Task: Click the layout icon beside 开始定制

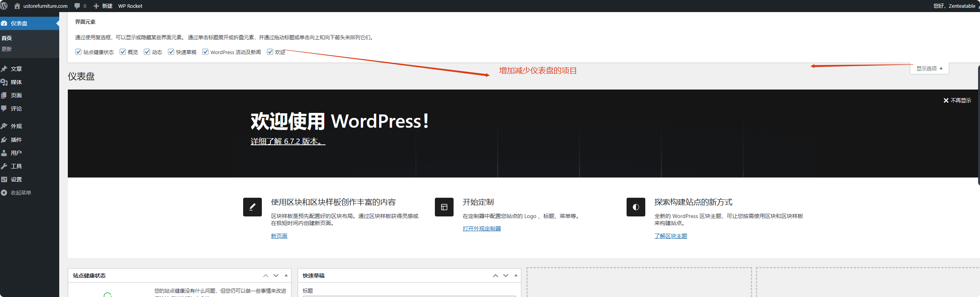Action: (444, 207)
